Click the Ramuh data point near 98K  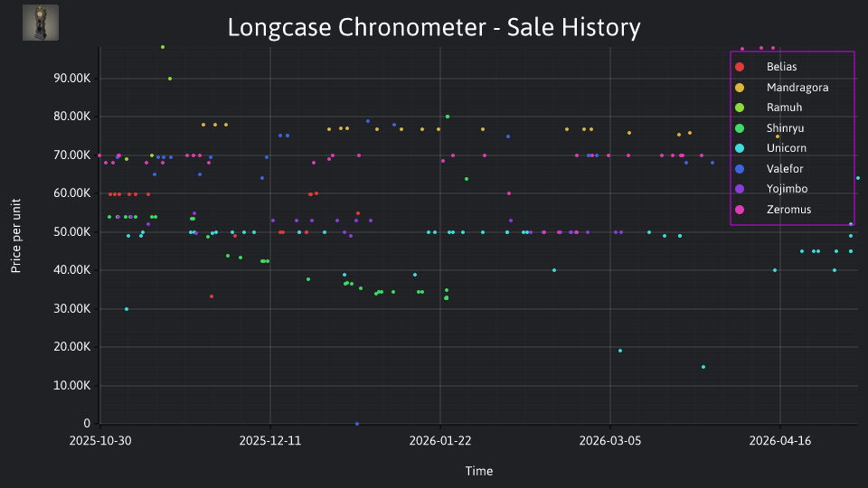coord(163,47)
